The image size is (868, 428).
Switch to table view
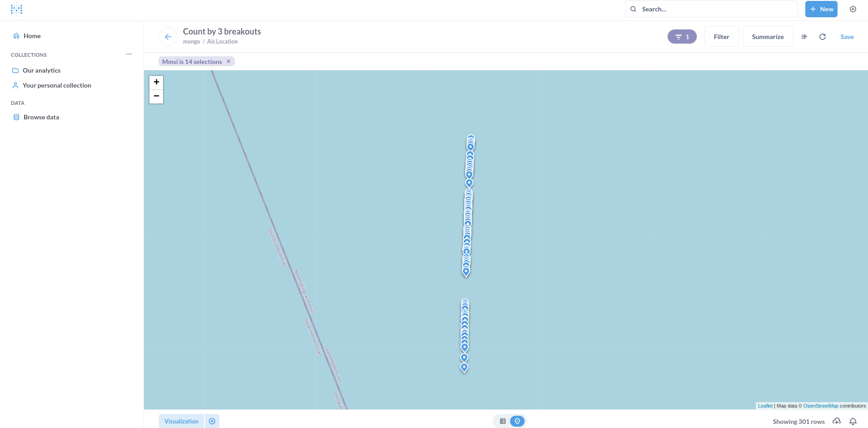[x=503, y=421]
